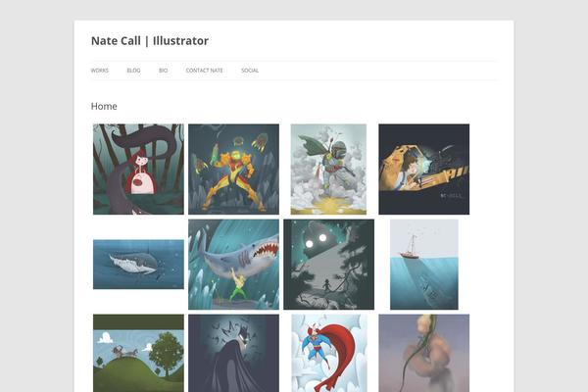Click the Home page heading
This screenshot has width=588, height=392.
(104, 106)
